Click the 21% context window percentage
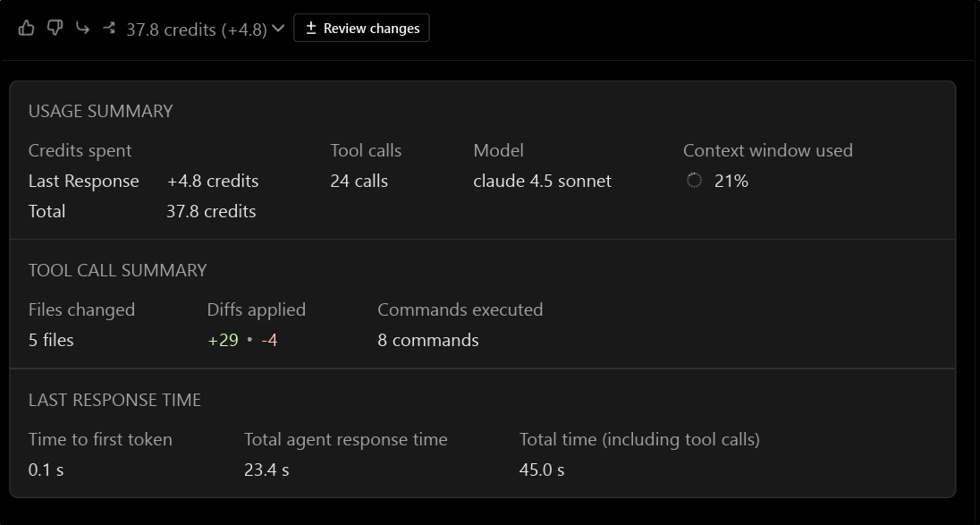980x525 pixels. (731, 181)
